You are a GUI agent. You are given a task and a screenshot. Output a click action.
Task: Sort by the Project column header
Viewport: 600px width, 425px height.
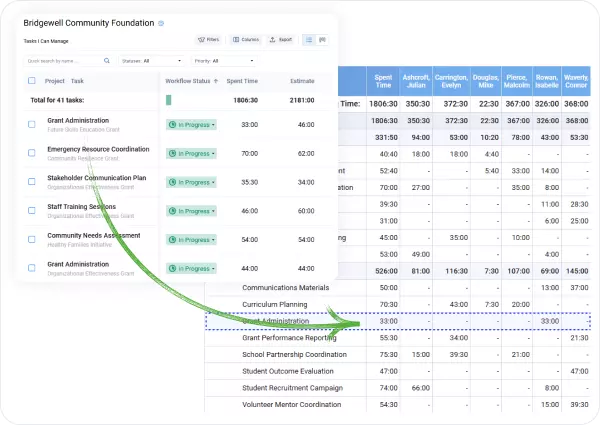click(x=54, y=81)
